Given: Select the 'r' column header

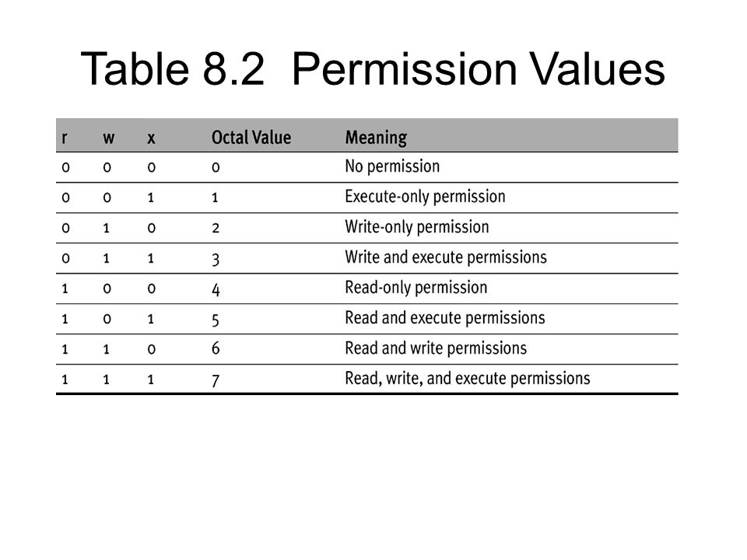Looking at the screenshot, I should (x=65, y=138).
